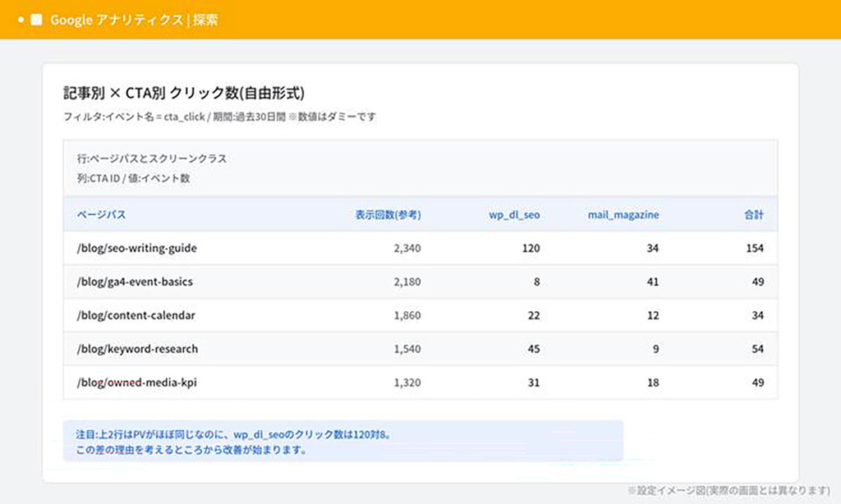The height and width of the screenshot is (504, 841).
Task: Click the total 34 for content-calendar
Action: [757, 315]
